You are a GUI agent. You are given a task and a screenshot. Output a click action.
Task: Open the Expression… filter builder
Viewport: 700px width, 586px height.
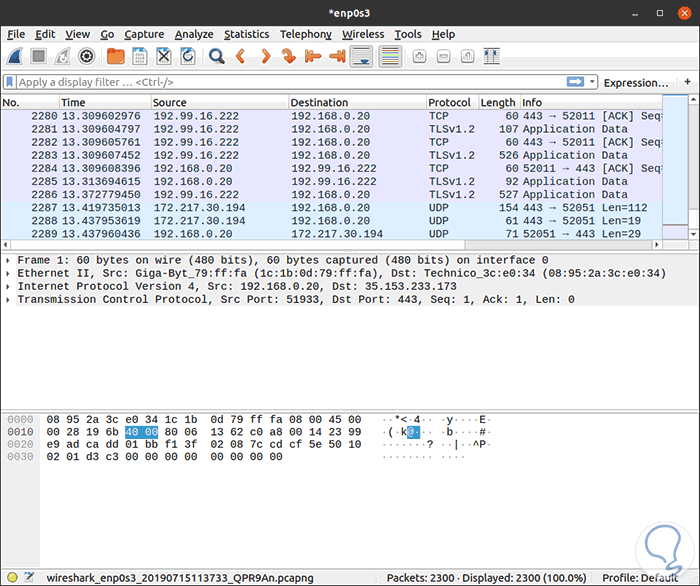click(636, 83)
